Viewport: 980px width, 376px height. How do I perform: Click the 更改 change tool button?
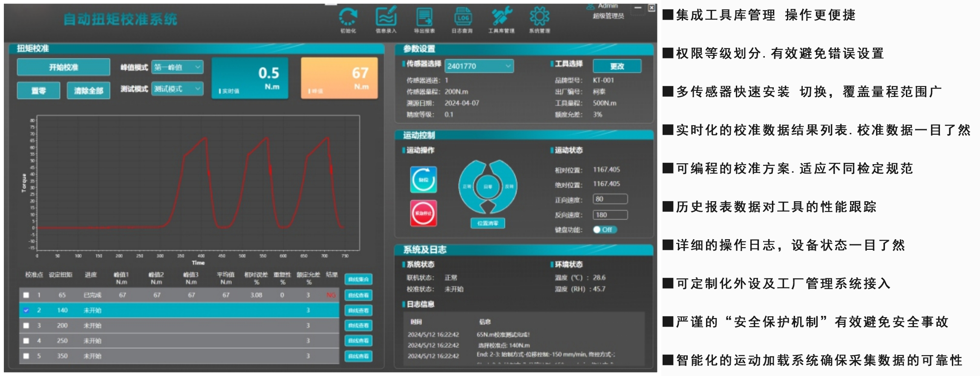(617, 66)
